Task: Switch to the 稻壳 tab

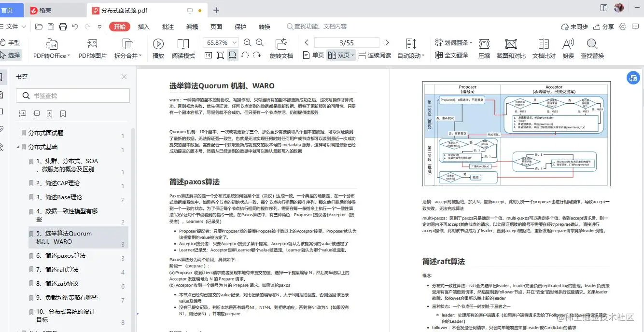Action: [x=55, y=10]
